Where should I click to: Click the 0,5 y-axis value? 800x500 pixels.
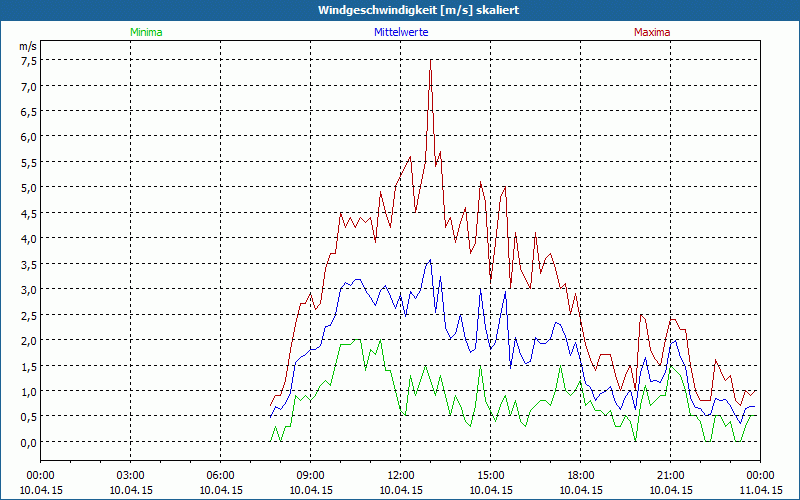point(29,417)
